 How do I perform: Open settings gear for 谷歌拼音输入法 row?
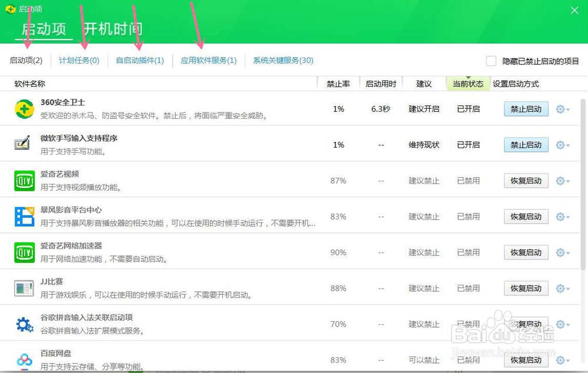pyautogui.click(x=563, y=324)
